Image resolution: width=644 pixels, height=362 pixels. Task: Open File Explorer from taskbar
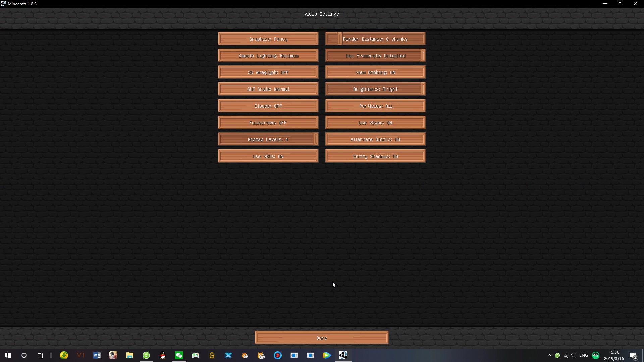tap(130, 355)
